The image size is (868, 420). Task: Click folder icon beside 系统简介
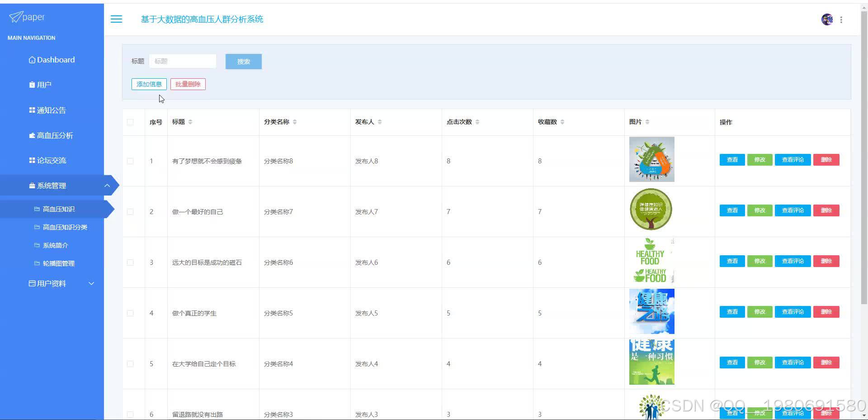click(37, 245)
